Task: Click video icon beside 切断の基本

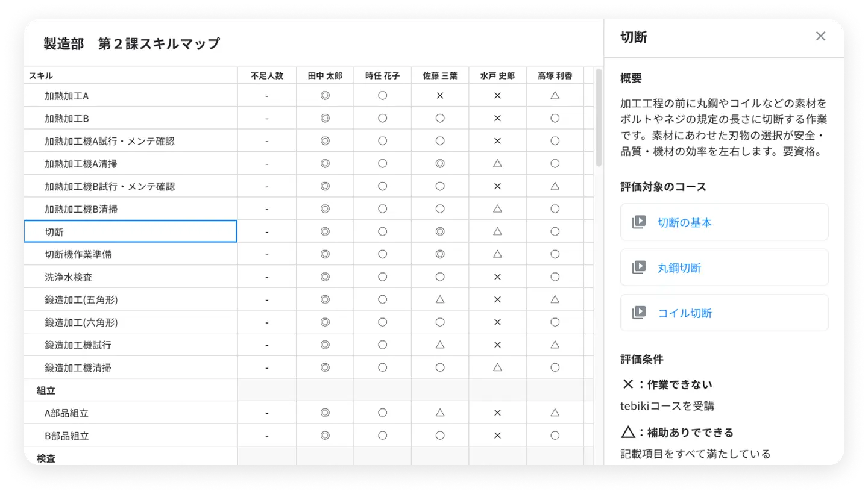Action: (639, 222)
